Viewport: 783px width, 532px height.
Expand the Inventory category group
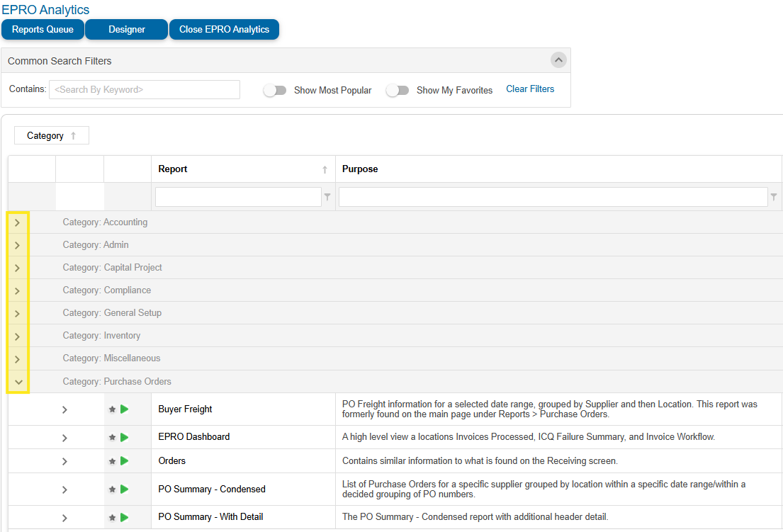(18, 336)
